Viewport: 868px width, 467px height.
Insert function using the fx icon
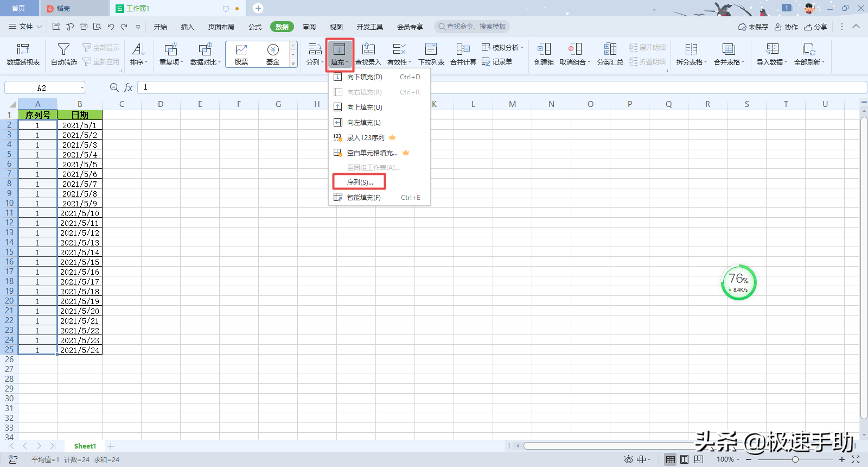tap(129, 87)
